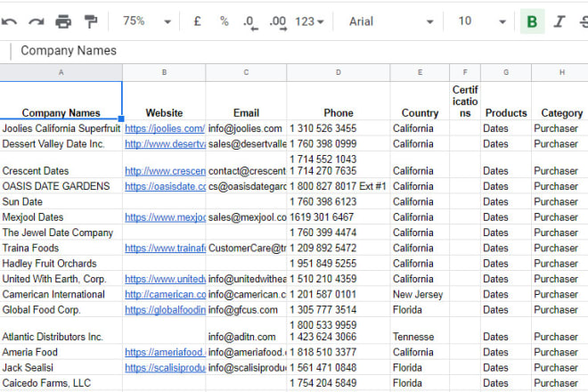588x392 pixels.
Task: Select the Company Names header cell
Action: tap(61, 101)
